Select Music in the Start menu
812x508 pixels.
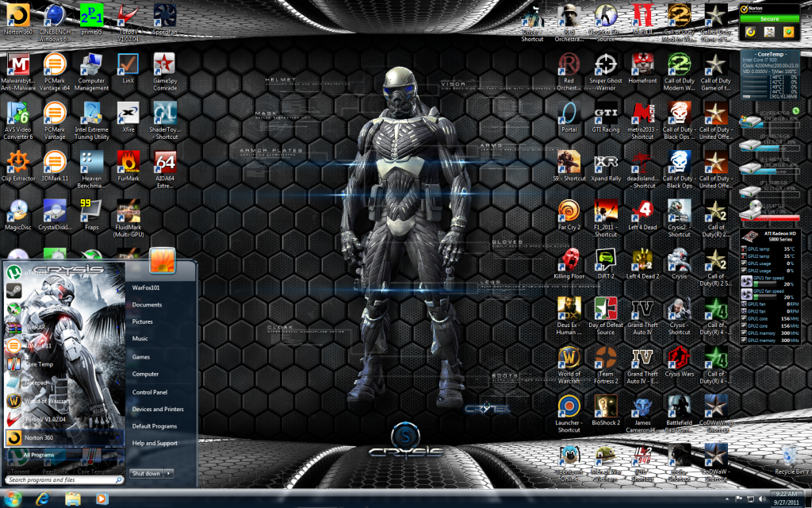(x=140, y=338)
